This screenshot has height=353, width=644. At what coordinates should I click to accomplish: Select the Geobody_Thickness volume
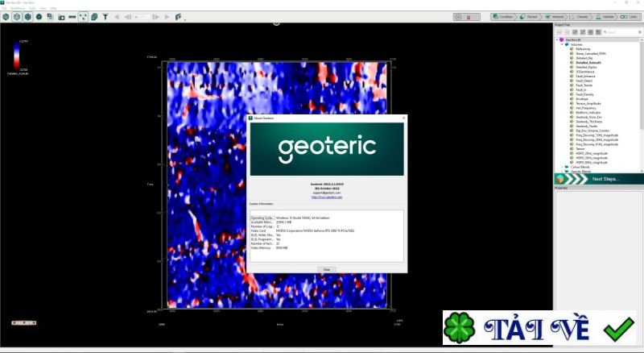click(x=589, y=122)
